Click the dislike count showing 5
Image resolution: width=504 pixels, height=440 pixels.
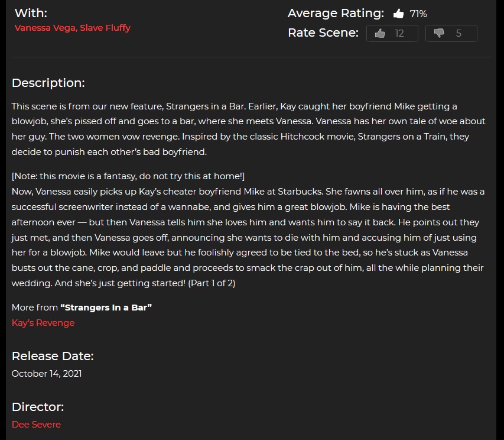(x=459, y=34)
